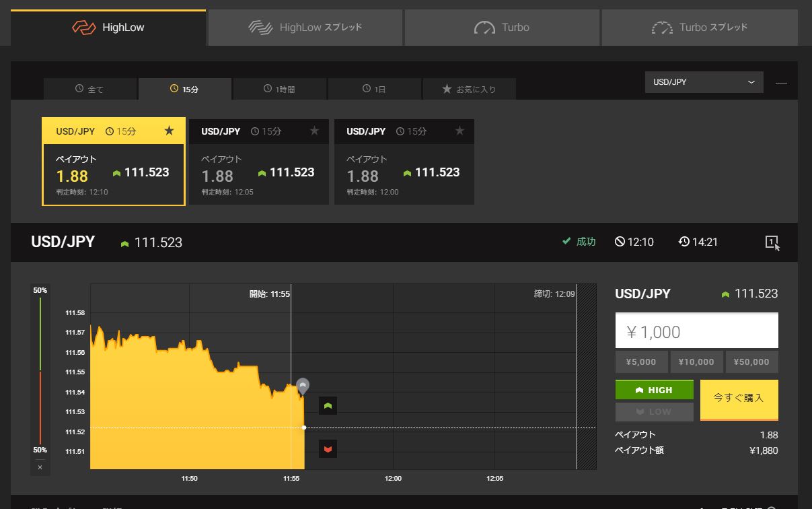Toggle favorite star on the 12:10 card
The height and width of the screenshot is (509, 812).
(x=169, y=131)
